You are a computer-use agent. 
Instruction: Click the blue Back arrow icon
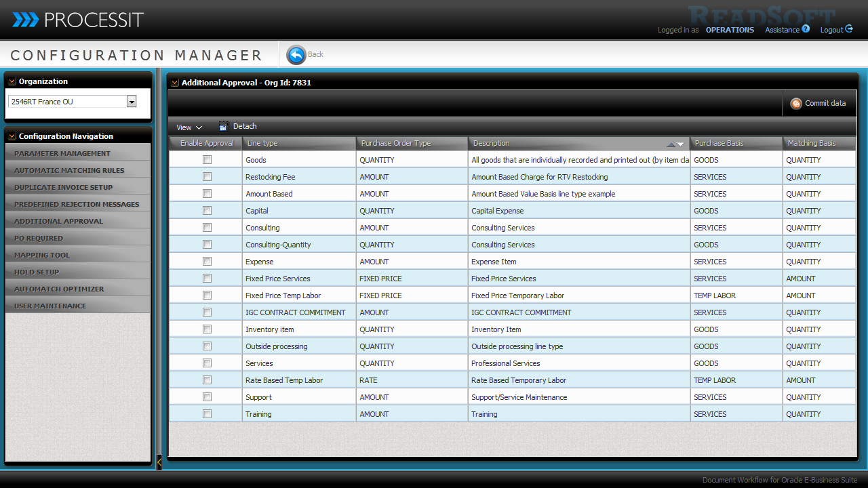(296, 55)
